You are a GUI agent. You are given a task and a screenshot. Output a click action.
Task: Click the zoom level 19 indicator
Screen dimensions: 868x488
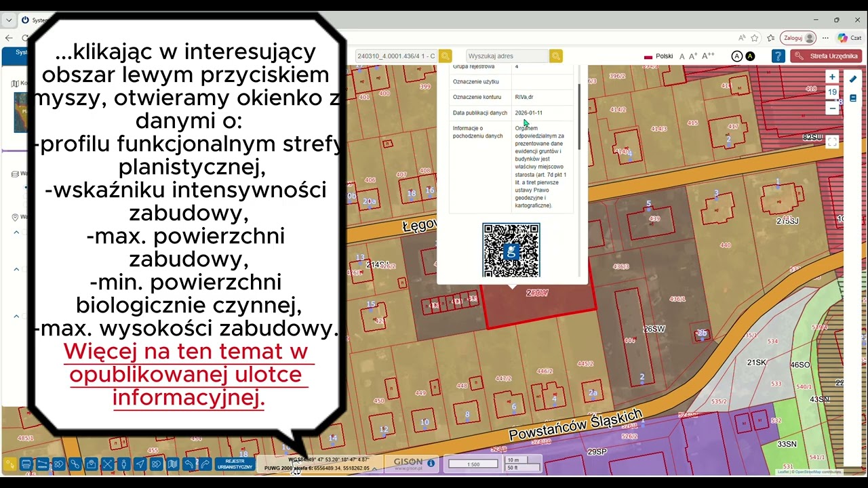[832, 93]
